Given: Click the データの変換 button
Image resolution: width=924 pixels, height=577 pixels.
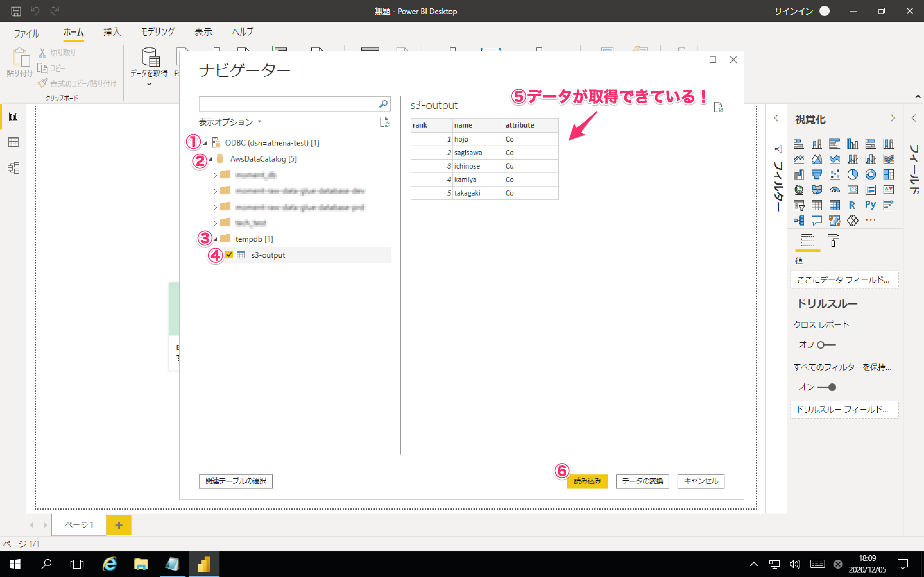Looking at the screenshot, I should (x=642, y=481).
